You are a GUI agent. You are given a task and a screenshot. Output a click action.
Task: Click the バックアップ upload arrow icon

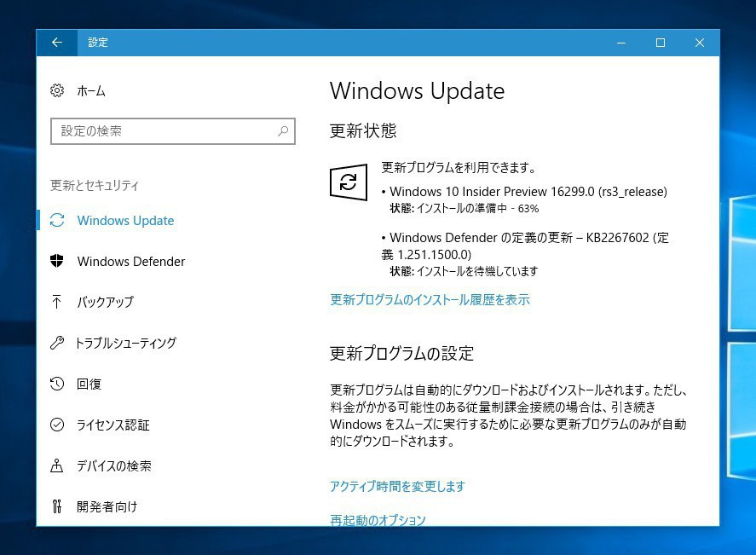[x=57, y=302]
